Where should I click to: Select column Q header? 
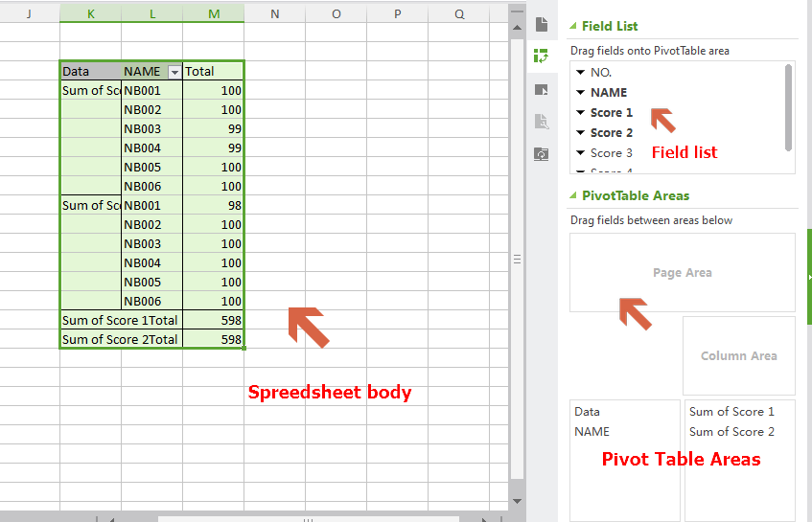[459, 14]
